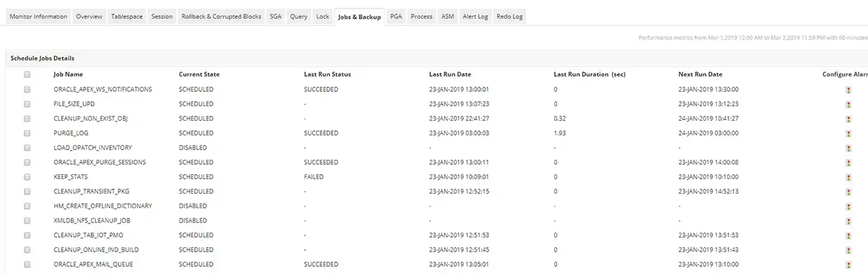Open alarm config icon for KEEP_STATS

coord(849,177)
